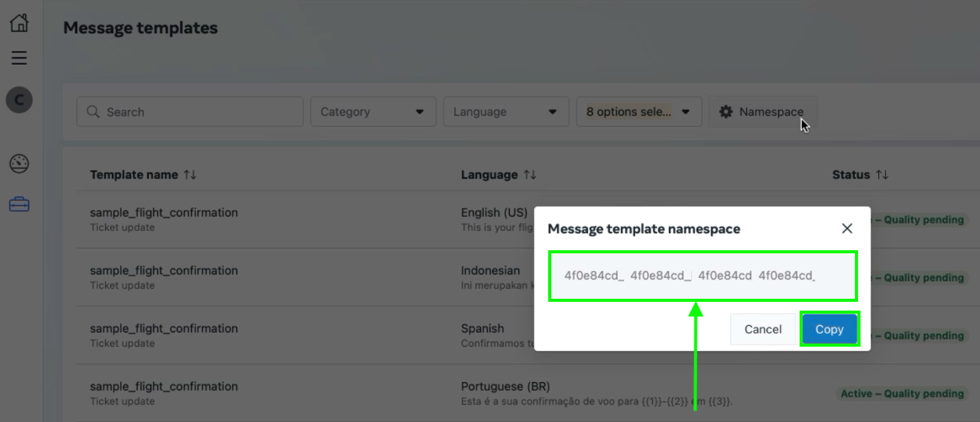Sort the Status column
This screenshot has width=980, height=422.
[882, 175]
